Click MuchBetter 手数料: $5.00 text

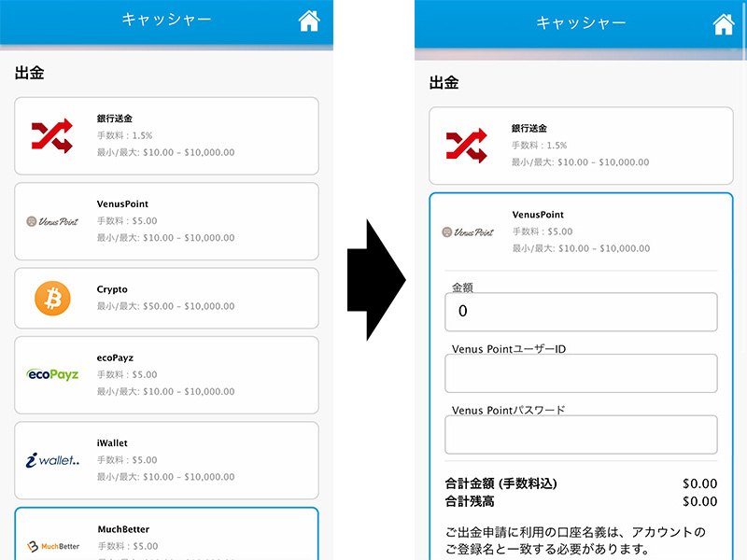pyautogui.click(x=128, y=546)
